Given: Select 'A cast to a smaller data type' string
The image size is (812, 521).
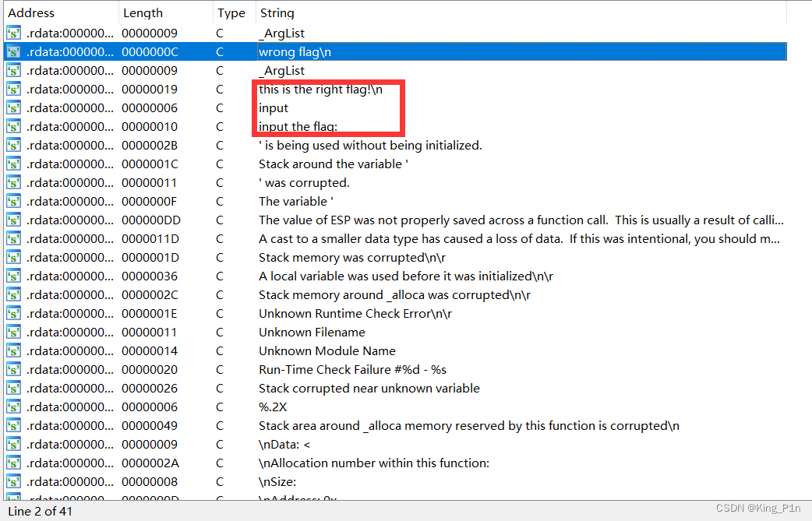Looking at the screenshot, I should pos(519,239).
